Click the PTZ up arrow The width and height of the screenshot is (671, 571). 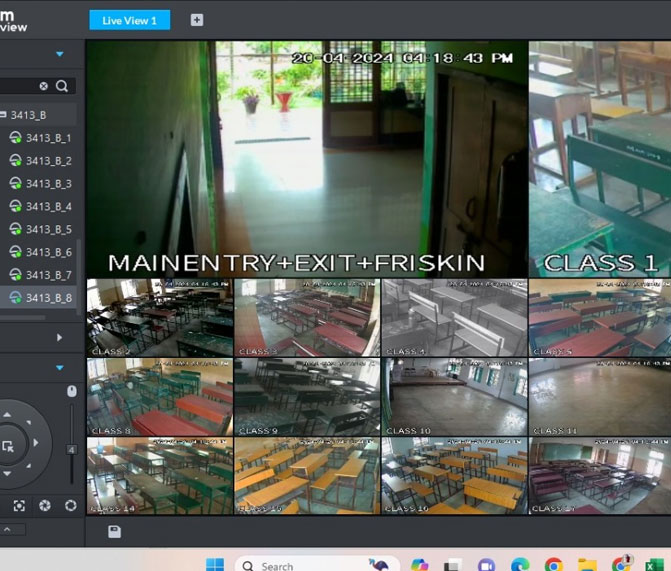[x=8, y=416]
